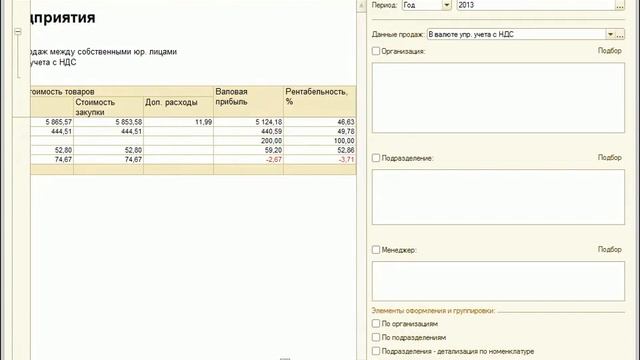Select cell with value 5 124,18
This screenshot has height=360, width=640.
click(x=248, y=122)
